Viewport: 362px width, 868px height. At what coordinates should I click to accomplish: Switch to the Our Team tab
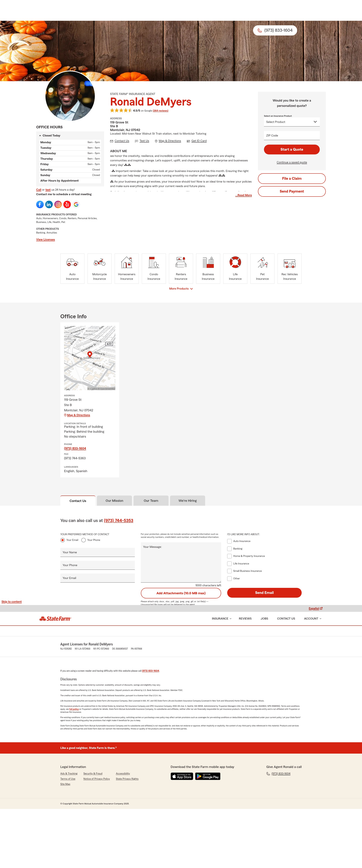point(151,501)
